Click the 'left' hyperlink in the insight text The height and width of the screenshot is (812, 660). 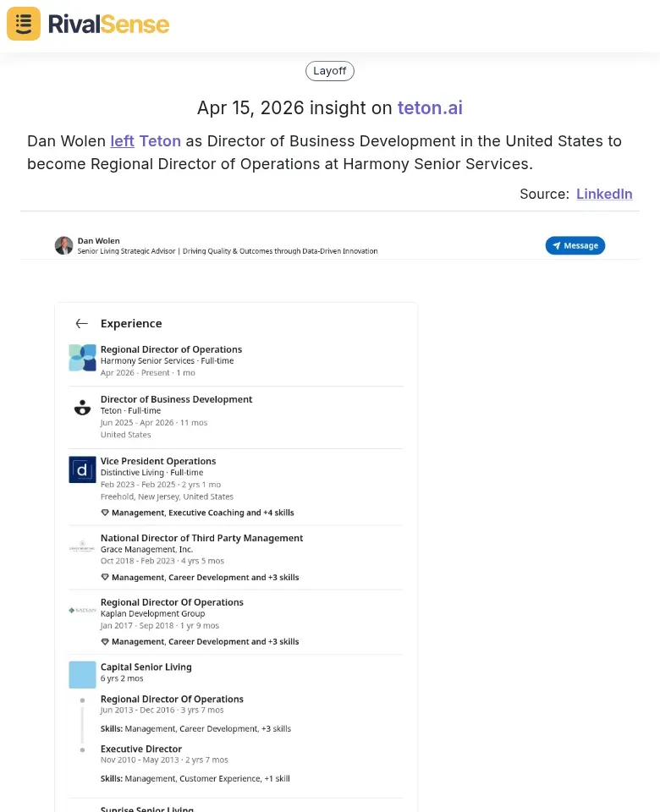(x=122, y=140)
